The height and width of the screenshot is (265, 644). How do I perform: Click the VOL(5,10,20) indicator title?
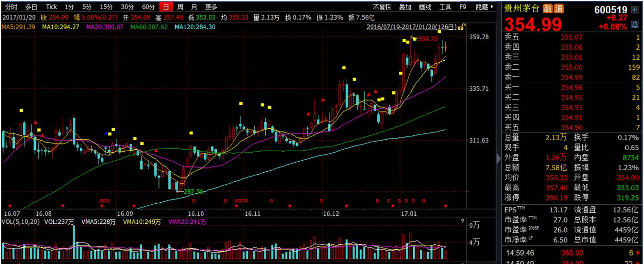pos(21,222)
